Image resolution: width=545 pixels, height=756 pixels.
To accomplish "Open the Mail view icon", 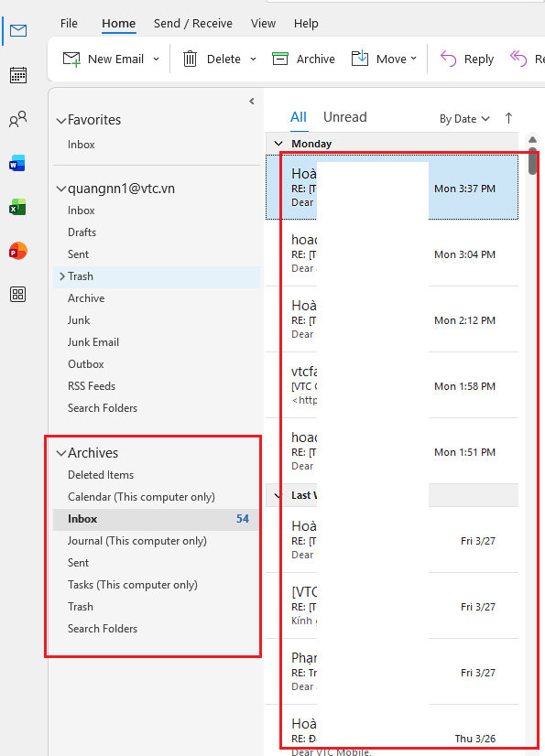I will pyautogui.click(x=18, y=31).
